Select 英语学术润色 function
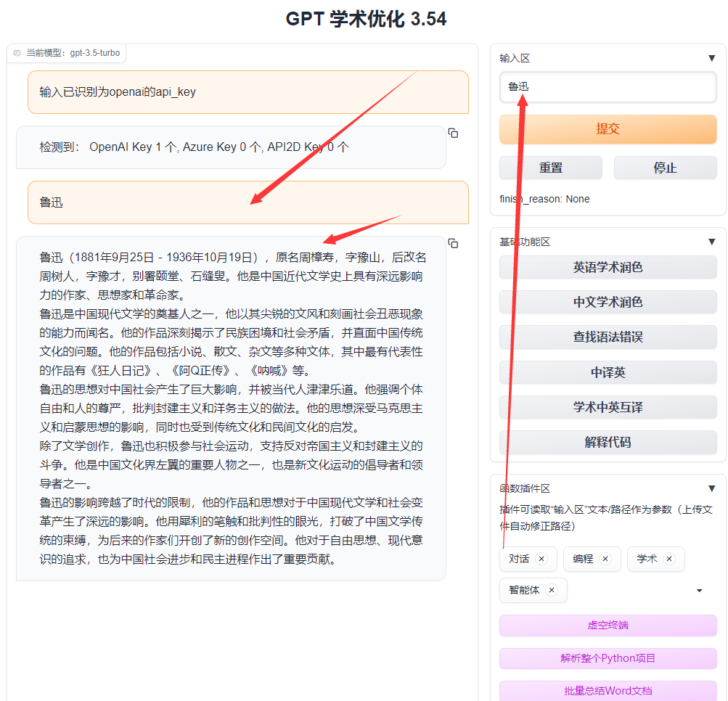This screenshot has height=701, width=728. [x=608, y=267]
